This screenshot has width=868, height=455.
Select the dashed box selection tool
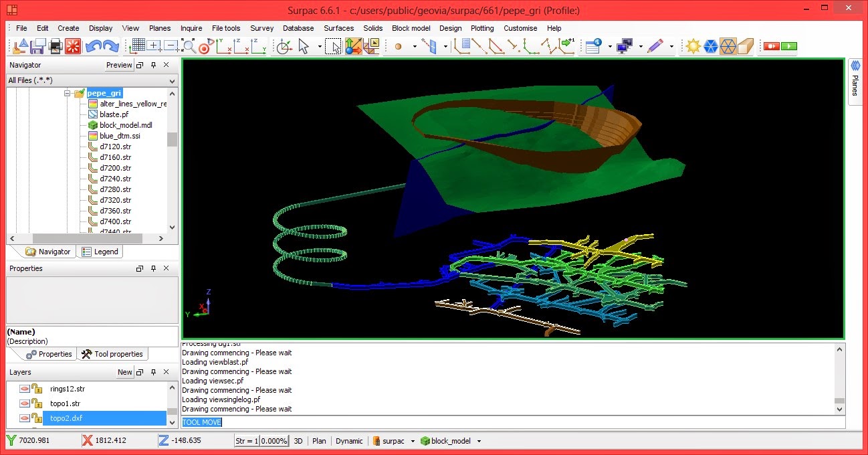click(x=334, y=46)
